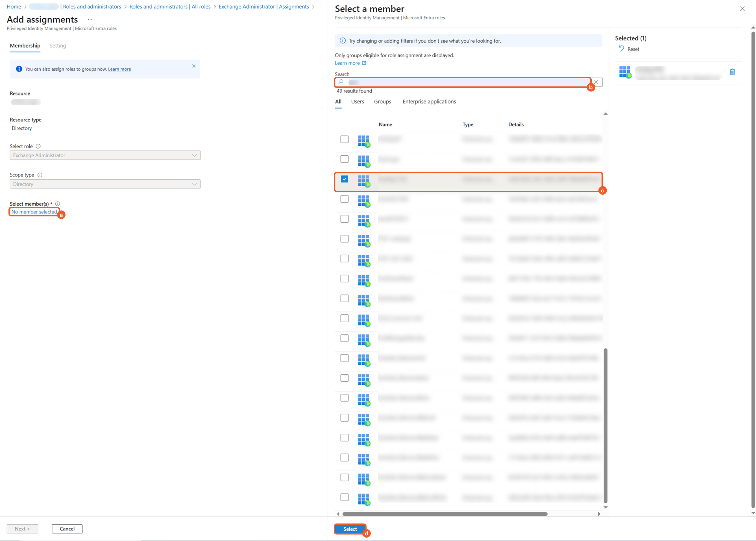
Task: Switch to the Enterprise applications tab
Action: coord(429,102)
